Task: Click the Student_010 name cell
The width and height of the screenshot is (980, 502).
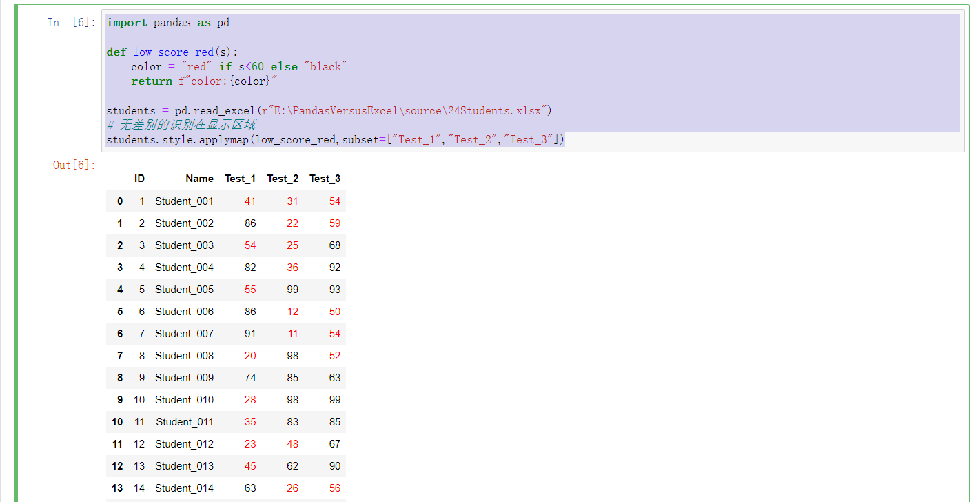Action: (x=184, y=400)
